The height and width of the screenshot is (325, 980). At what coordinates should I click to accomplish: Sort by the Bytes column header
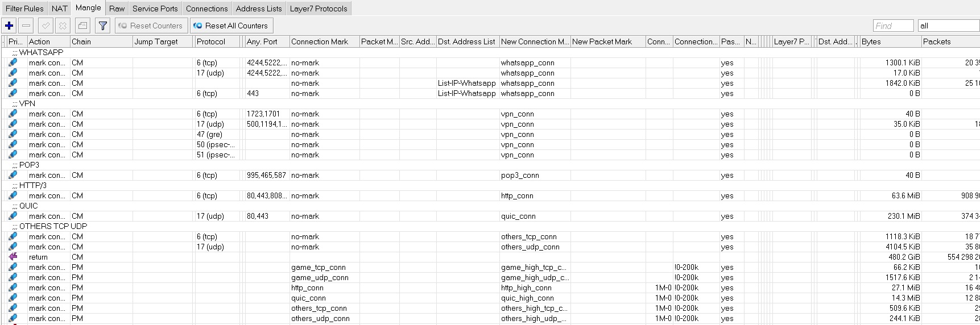(x=890, y=41)
